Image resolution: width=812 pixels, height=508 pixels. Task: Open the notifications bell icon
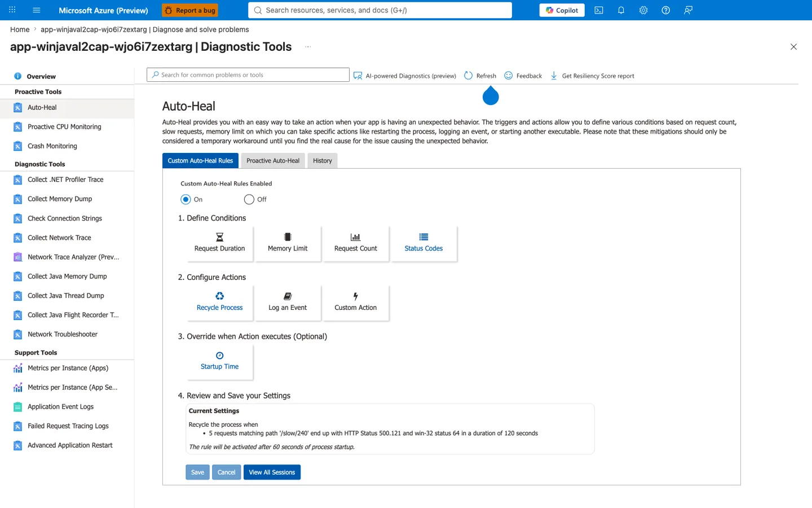pos(621,10)
